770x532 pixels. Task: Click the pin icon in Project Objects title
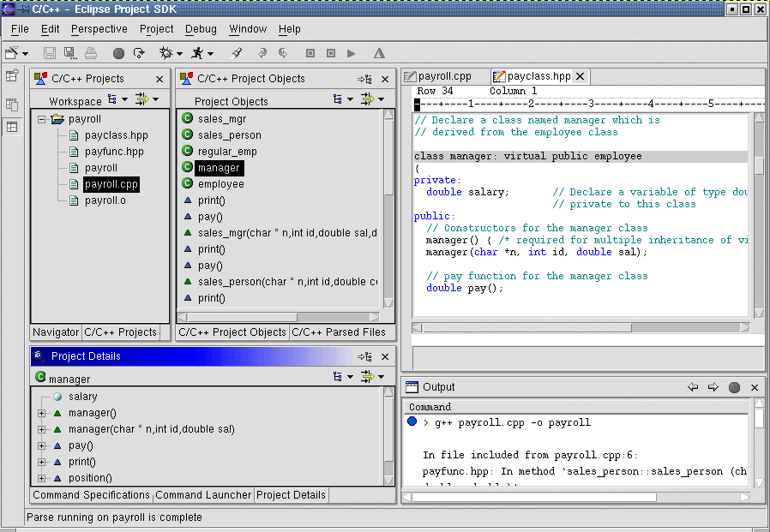point(365,79)
